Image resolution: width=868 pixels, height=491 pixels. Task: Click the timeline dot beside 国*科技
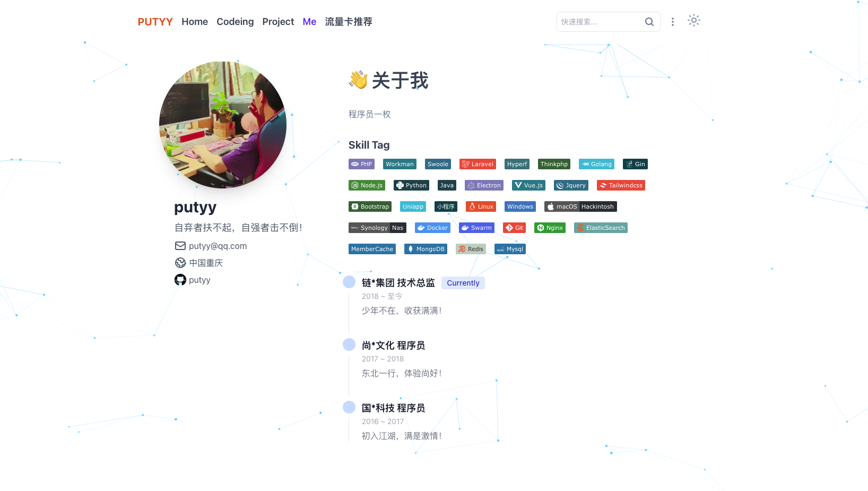[349, 407]
